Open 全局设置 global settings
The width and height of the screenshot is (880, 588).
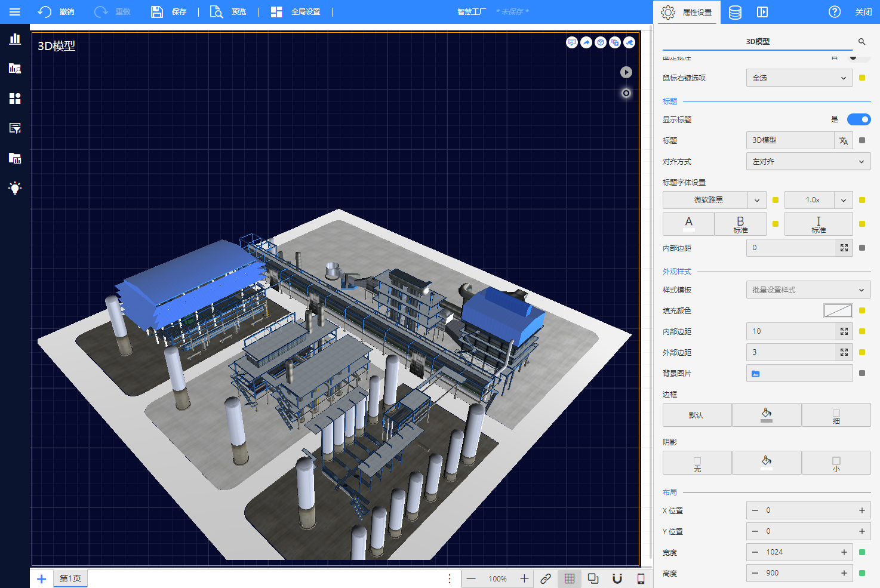tap(296, 12)
